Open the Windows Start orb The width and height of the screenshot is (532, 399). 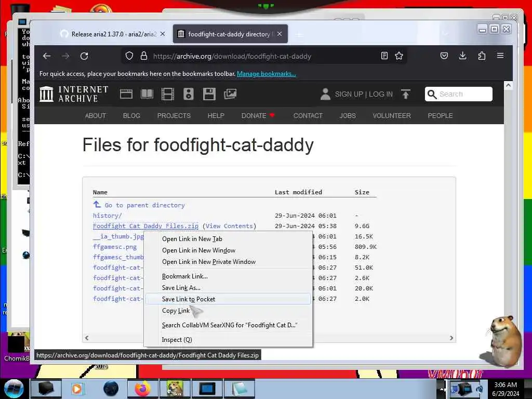tap(14, 389)
